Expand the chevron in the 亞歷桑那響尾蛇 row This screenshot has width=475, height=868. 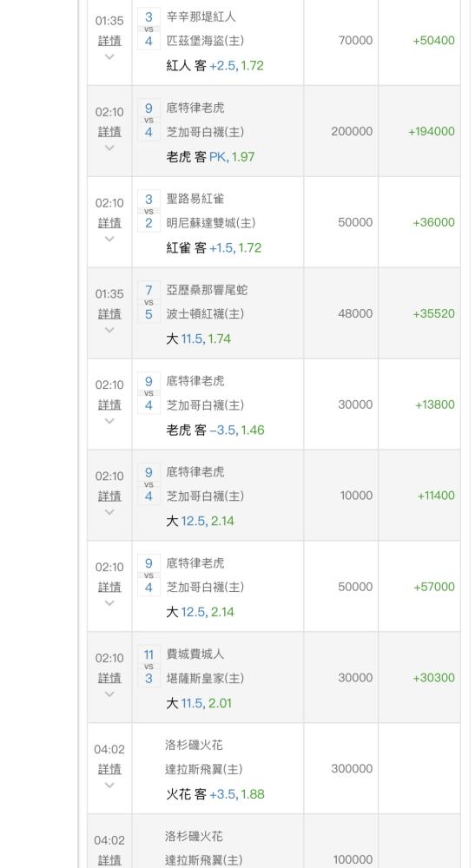pyautogui.click(x=109, y=330)
